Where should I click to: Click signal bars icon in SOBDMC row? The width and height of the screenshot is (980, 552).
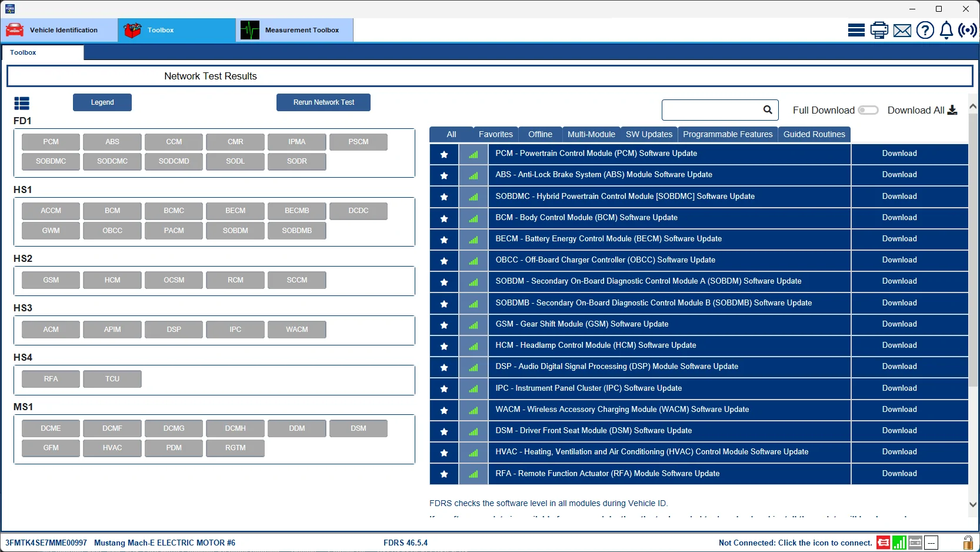click(473, 197)
